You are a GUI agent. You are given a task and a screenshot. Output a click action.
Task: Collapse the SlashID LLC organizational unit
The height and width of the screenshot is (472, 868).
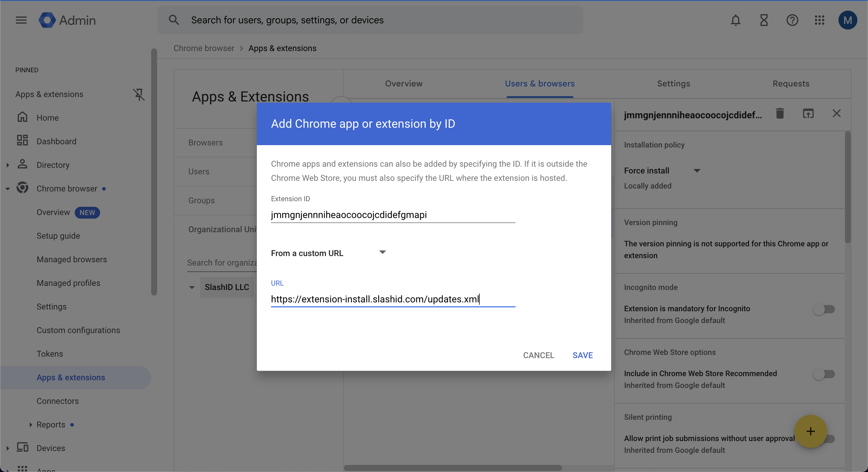tap(192, 288)
